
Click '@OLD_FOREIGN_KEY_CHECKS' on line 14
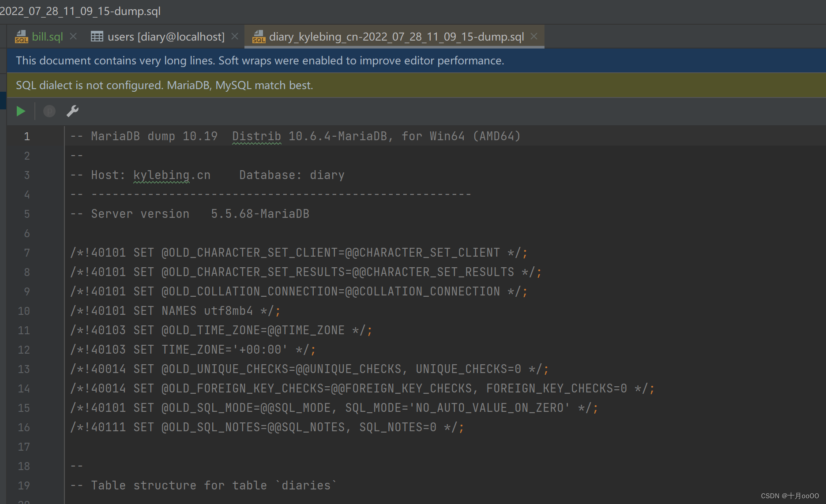tap(243, 388)
